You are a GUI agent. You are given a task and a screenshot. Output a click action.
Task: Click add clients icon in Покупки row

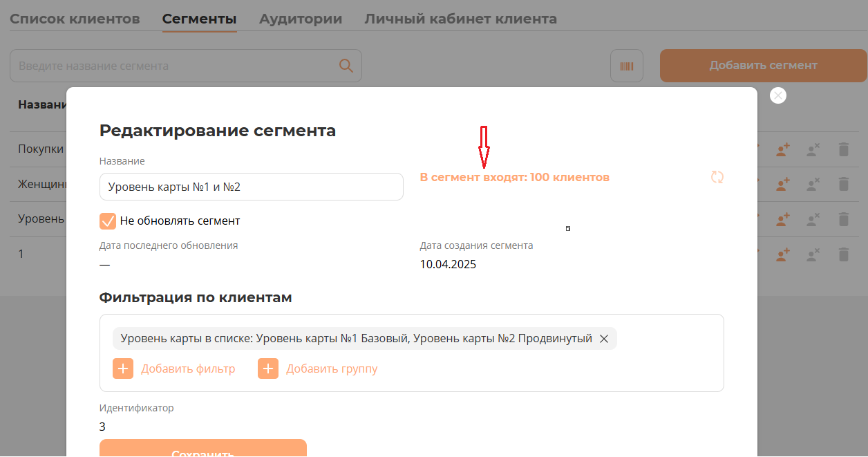click(782, 149)
